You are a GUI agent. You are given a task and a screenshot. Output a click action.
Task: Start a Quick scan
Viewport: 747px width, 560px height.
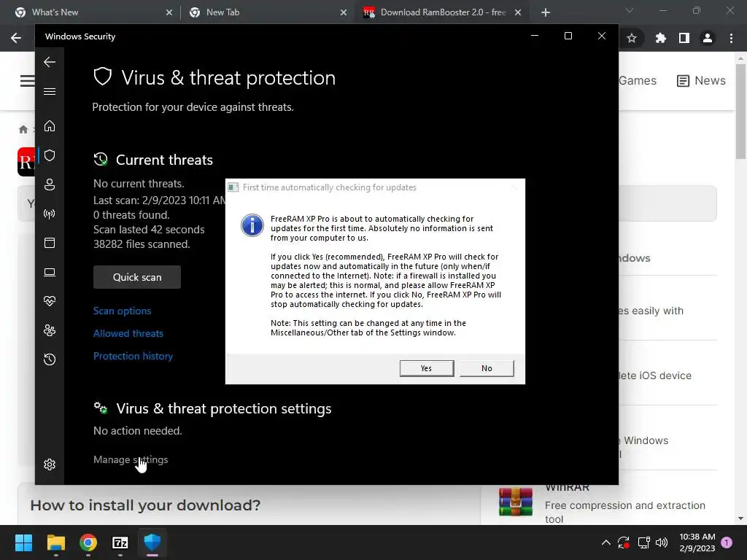pos(137,277)
